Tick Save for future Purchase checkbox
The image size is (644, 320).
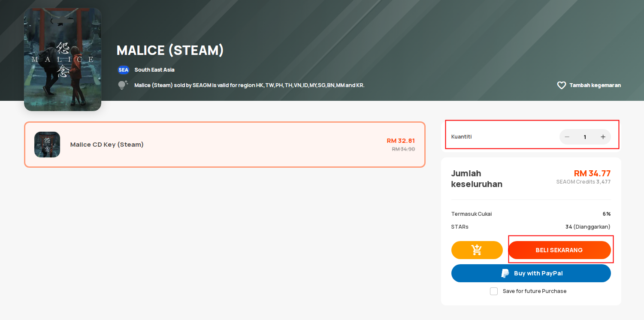tap(494, 291)
